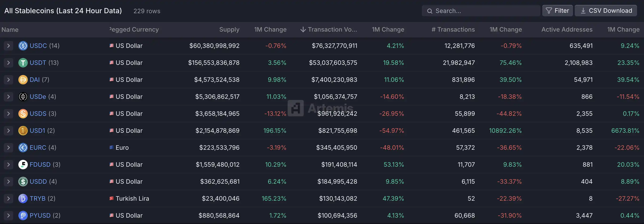
Task: Click the TRYB coin logo icon
Action: click(x=23, y=198)
